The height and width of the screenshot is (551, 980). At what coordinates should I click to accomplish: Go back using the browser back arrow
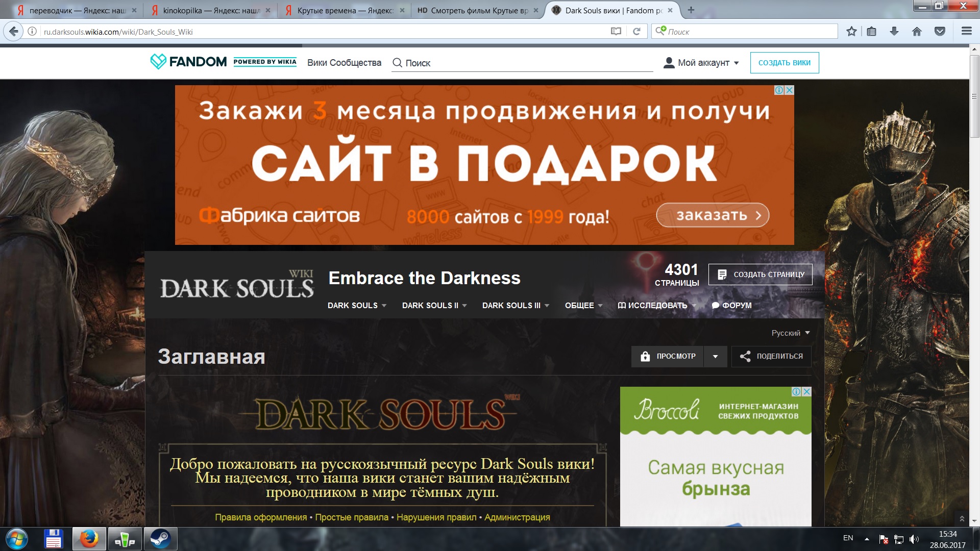click(x=14, y=32)
